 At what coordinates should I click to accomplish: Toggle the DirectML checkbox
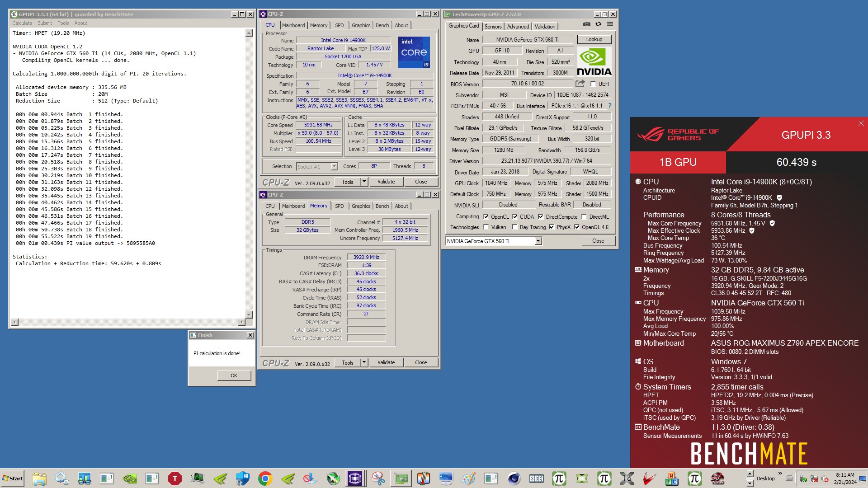(x=584, y=216)
